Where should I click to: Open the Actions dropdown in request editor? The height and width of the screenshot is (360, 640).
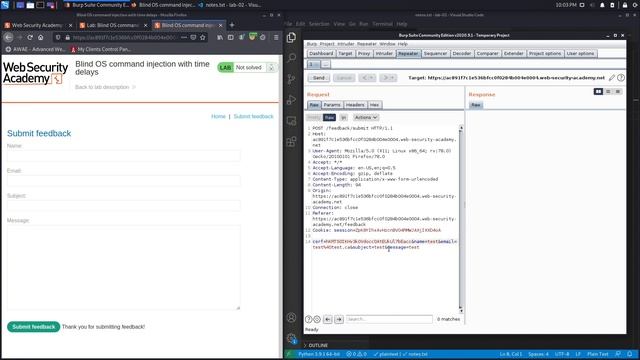click(366, 118)
